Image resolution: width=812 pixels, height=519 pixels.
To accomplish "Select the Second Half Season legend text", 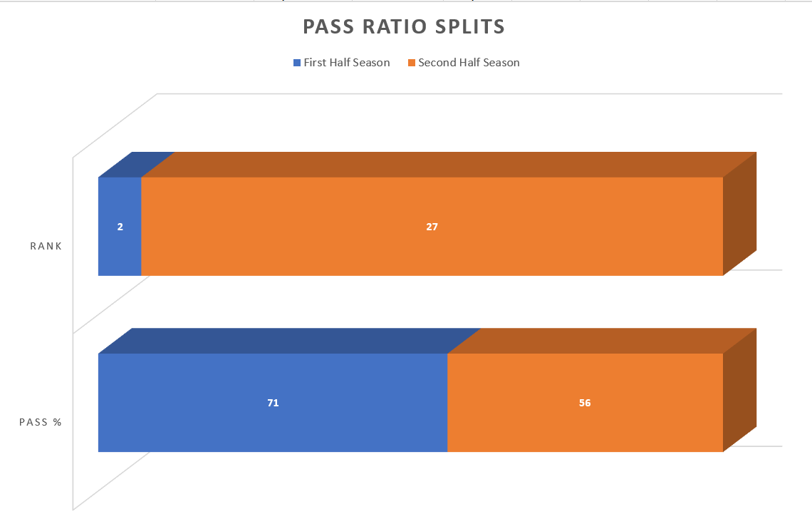I will pyautogui.click(x=469, y=63).
